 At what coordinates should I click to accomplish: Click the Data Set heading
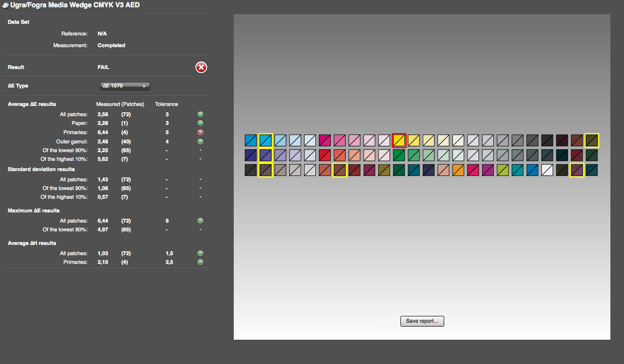pyautogui.click(x=18, y=22)
